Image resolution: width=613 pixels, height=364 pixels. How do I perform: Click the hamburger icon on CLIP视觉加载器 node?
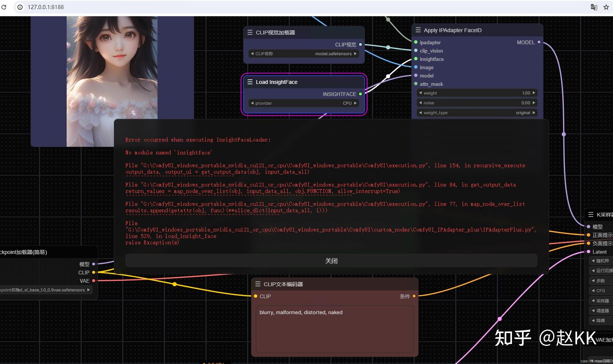pos(250,32)
